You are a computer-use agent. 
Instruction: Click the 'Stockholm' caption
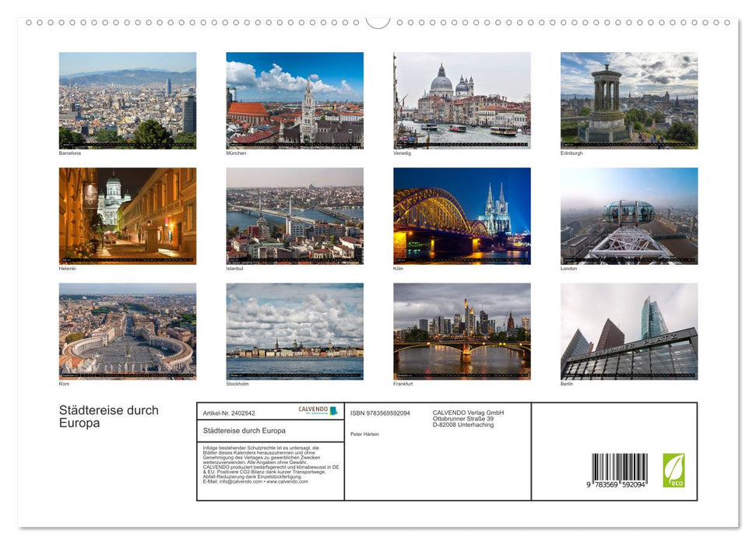click(237, 384)
